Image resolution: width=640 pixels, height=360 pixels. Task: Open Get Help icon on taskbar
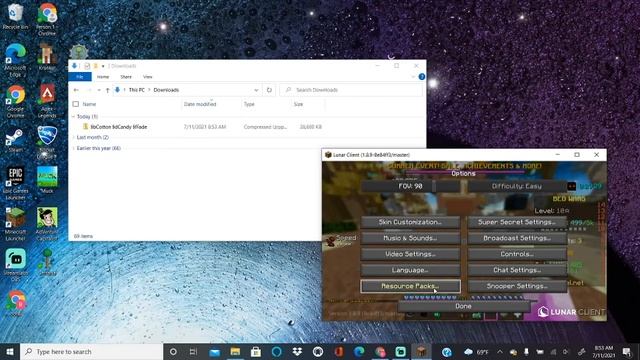[447, 351]
